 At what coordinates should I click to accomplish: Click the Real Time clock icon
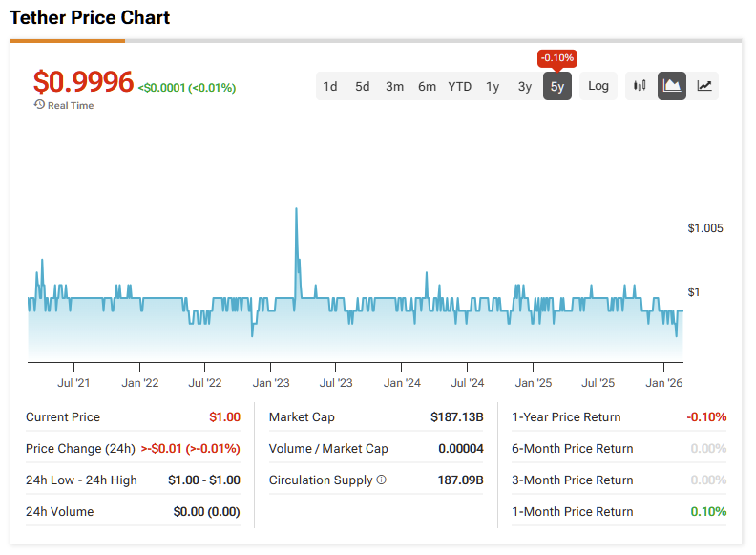coord(39,105)
